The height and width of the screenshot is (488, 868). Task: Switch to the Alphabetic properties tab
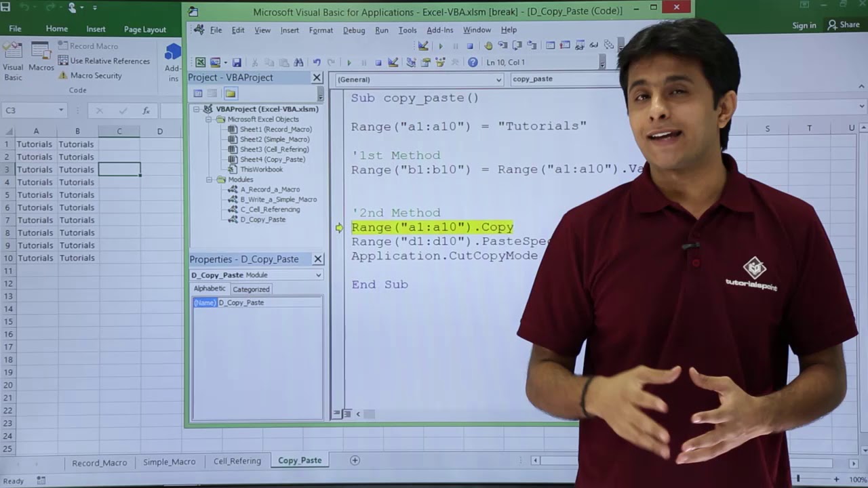[x=210, y=289]
